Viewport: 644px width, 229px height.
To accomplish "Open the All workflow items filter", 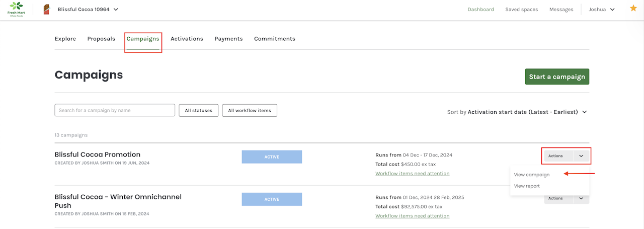I will pyautogui.click(x=250, y=110).
